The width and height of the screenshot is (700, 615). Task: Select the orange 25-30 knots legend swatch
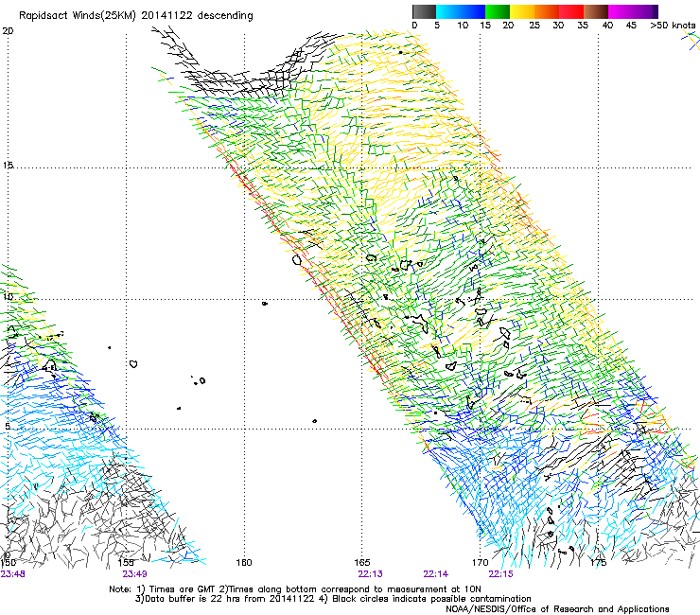547,11
